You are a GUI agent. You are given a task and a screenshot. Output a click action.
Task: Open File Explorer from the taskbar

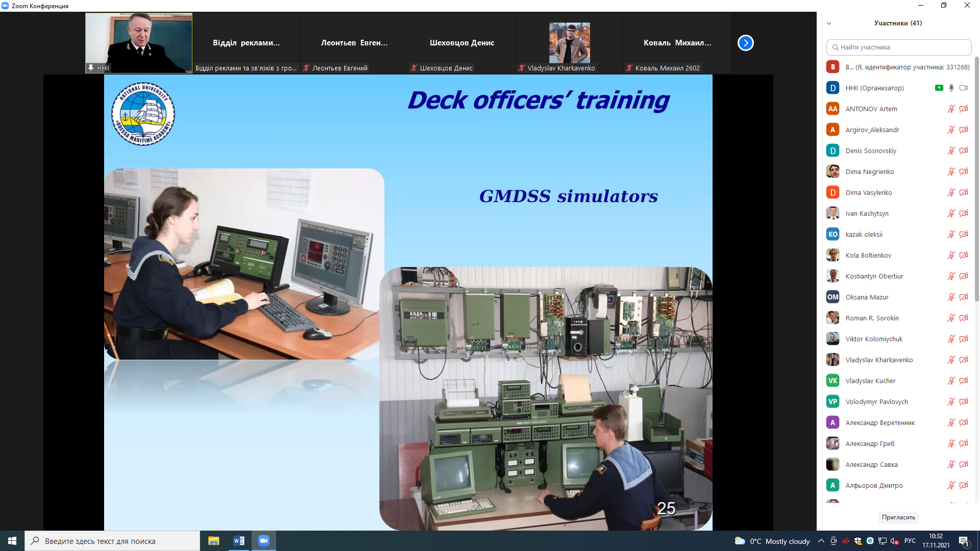(213, 541)
